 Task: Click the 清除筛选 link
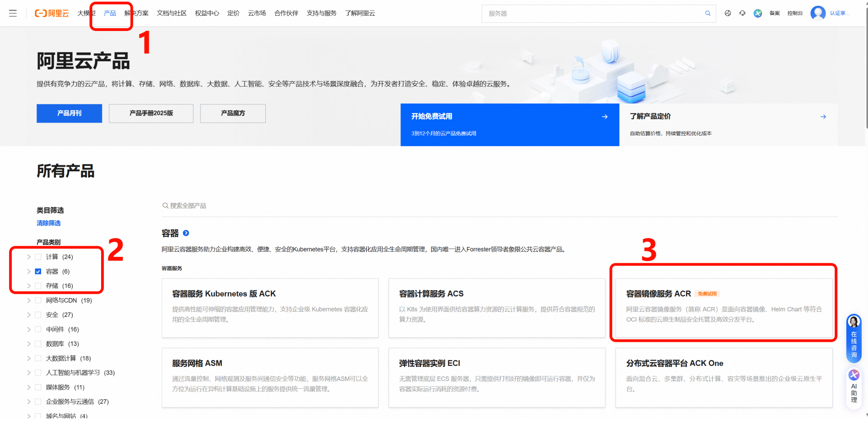49,223
